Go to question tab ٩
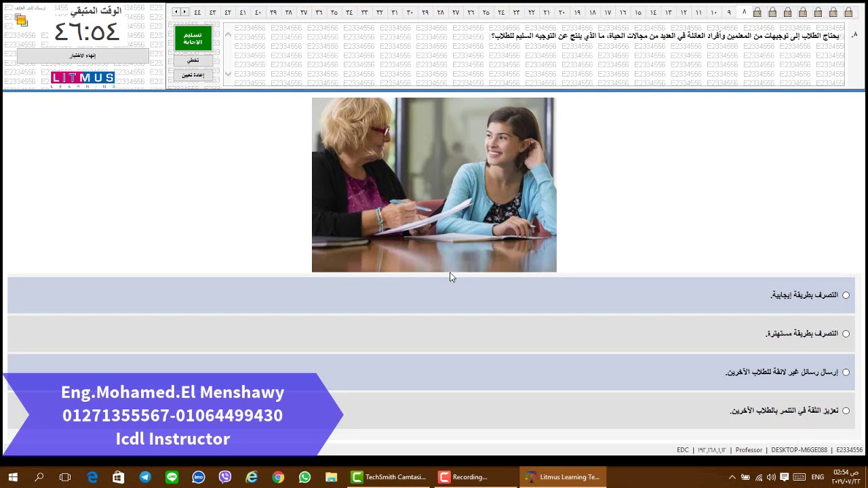 pos(729,12)
